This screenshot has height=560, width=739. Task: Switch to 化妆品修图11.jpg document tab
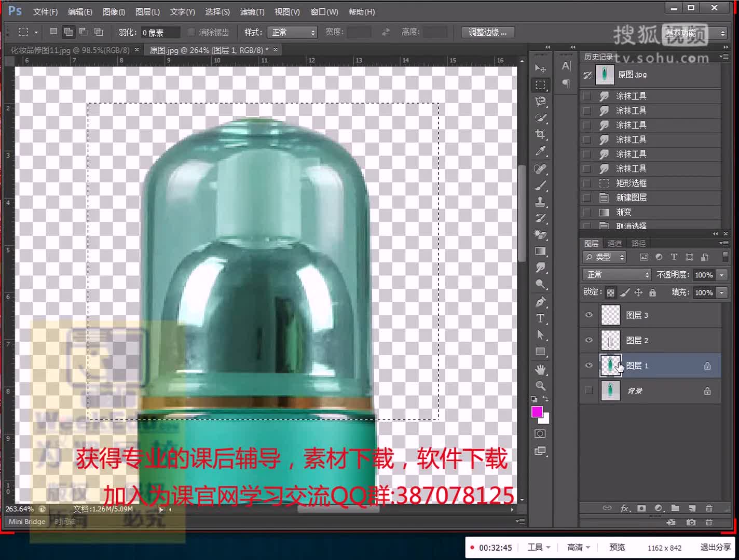pos(70,50)
